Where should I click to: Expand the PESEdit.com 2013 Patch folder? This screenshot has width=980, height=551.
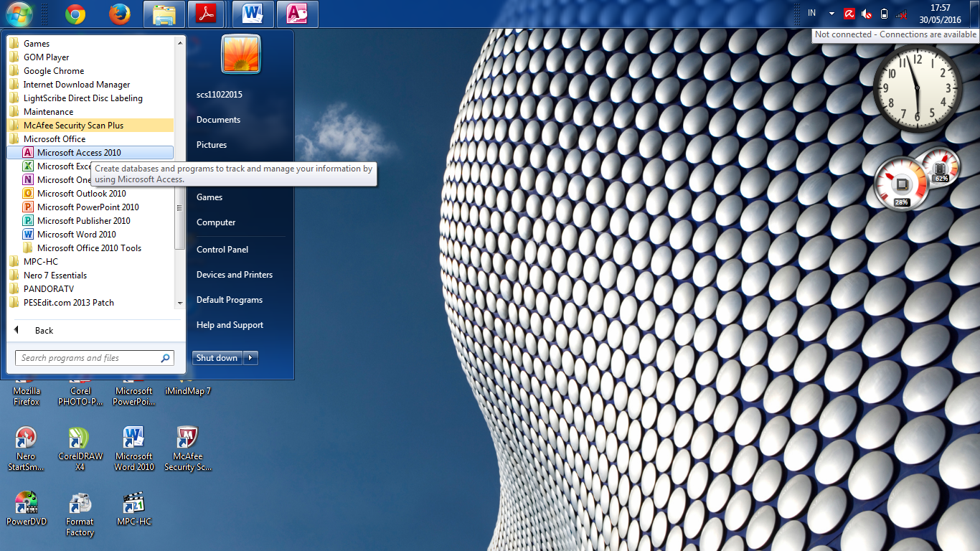[x=68, y=302]
